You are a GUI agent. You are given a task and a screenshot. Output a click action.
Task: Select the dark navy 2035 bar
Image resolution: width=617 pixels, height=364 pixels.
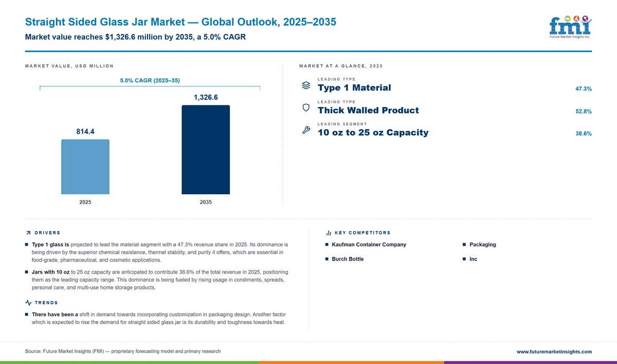pyautogui.click(x=206, y=150)
